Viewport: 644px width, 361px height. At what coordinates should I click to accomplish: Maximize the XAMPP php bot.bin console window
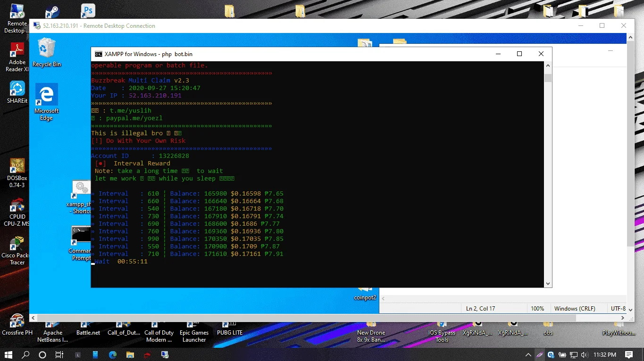[x=519, y=54]
